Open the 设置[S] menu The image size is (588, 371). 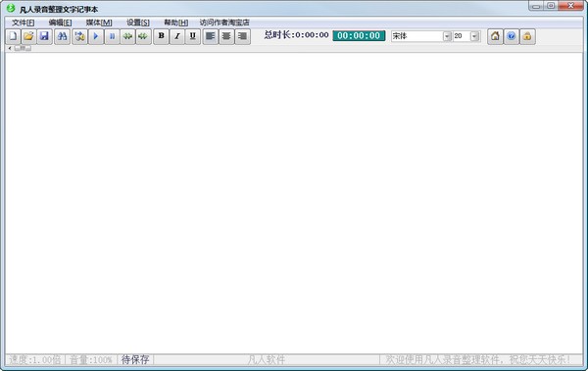point(138,23)
